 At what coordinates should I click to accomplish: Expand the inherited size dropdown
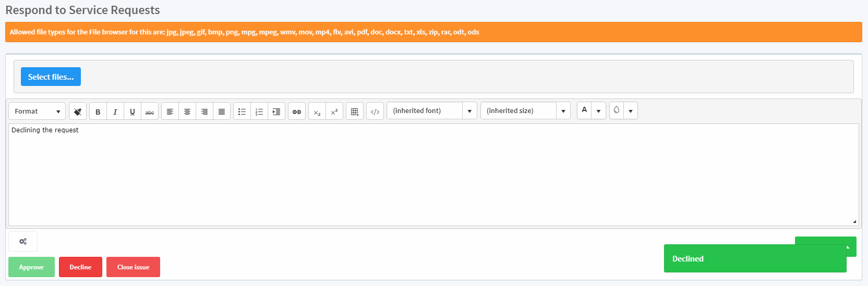pyautogui.click(x=563, y=111)
